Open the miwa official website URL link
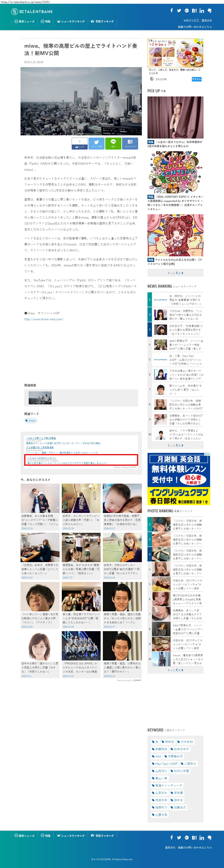Image resolution: width=224 pixels, height=868 pixels. pos(44,319)
